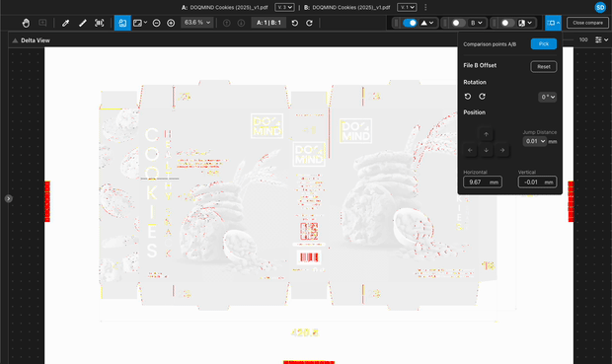
Task: Select the hand pan tool
Action: pos(26,23)
